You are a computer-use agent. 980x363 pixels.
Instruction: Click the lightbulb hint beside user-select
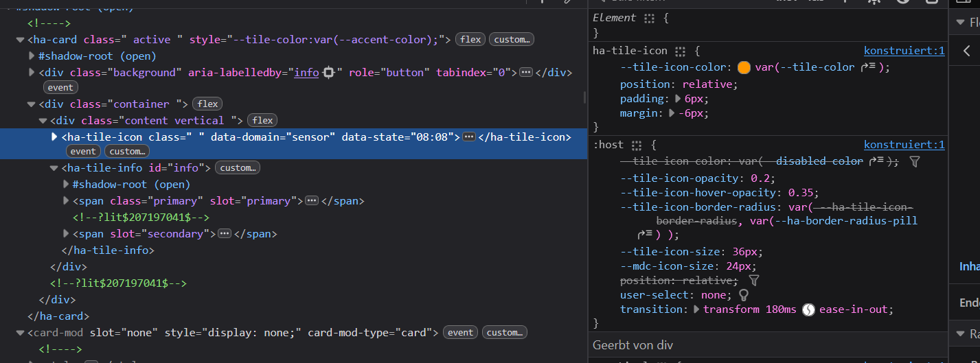click(x=743, y=294)
